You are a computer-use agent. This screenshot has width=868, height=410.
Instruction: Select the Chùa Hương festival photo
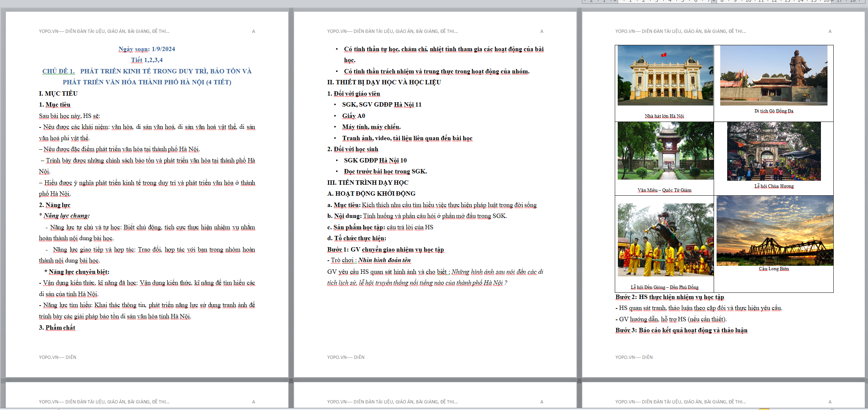(x=774, y=151)
